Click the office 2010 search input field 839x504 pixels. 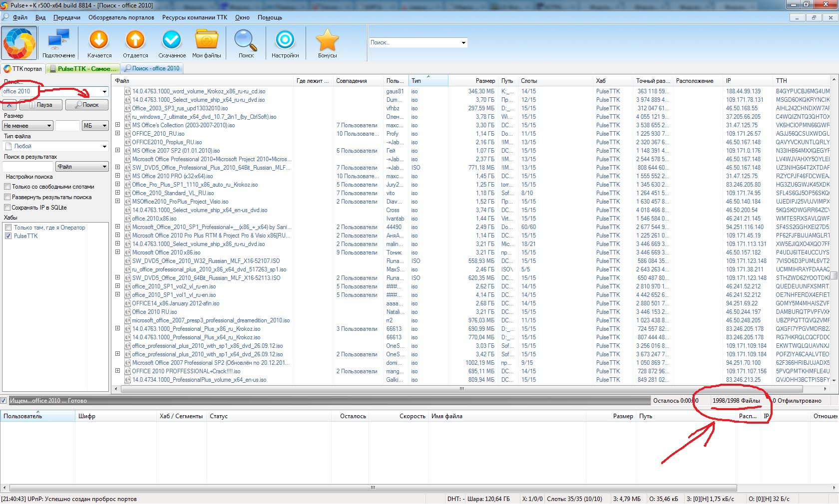coord(50,92)
